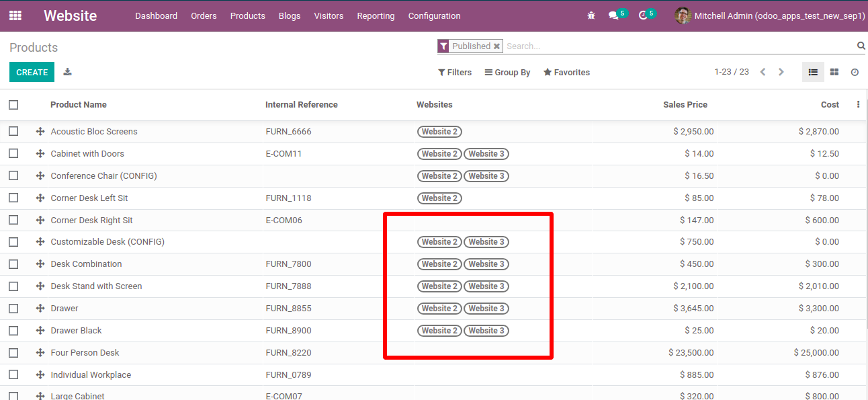Go to next page of products
Screen dimensions: 868x400
781,72
